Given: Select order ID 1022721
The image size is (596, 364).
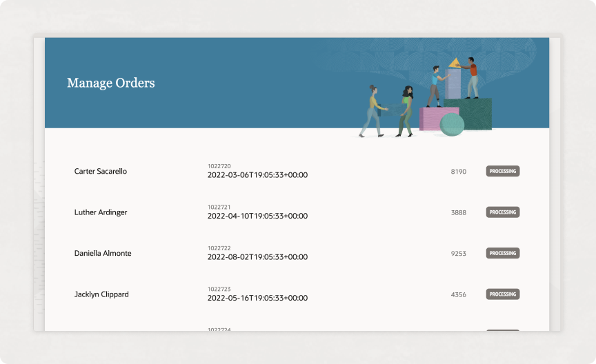Looking at the screenshot, I should [x=219, y=207].
